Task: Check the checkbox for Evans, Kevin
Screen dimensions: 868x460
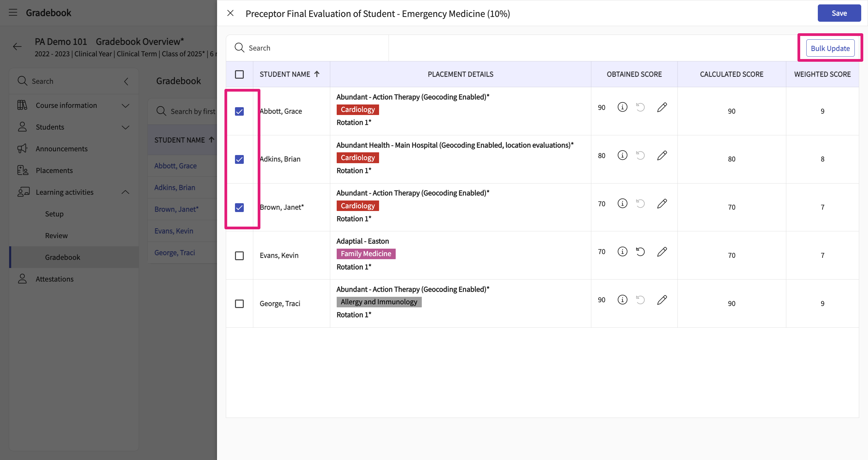Action: 239,255
